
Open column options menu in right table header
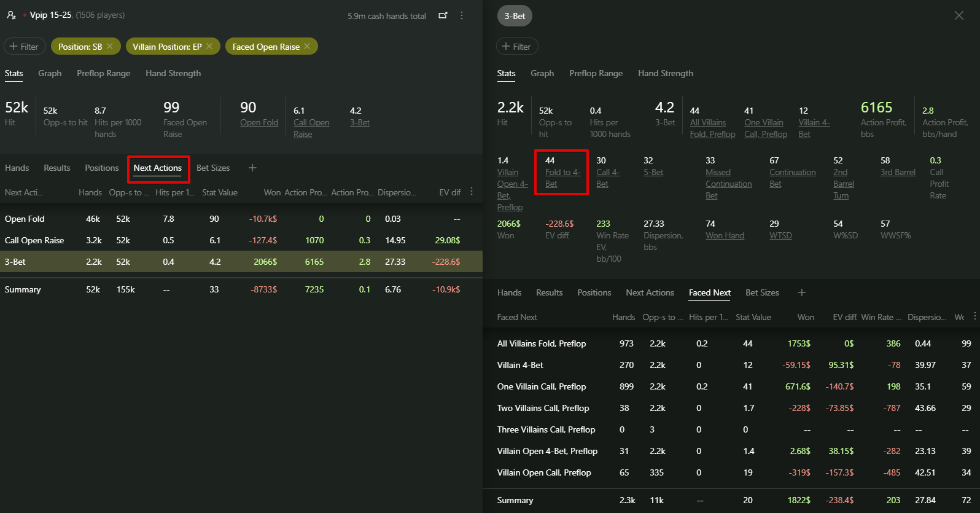(974, 316)
